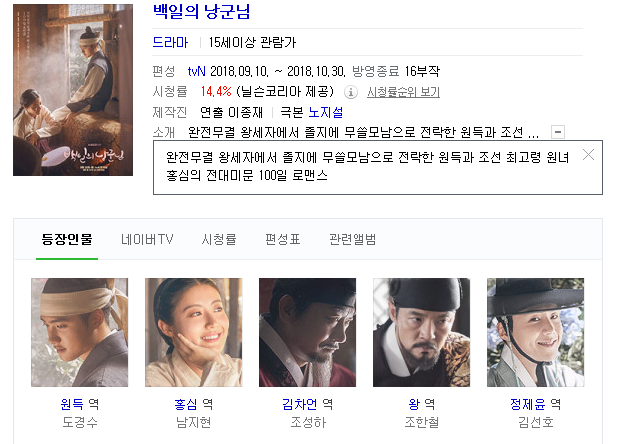Open the 백일의 낭군님 title link
Image resolution: width=618 pixels, height=444 pixels.
201,11
